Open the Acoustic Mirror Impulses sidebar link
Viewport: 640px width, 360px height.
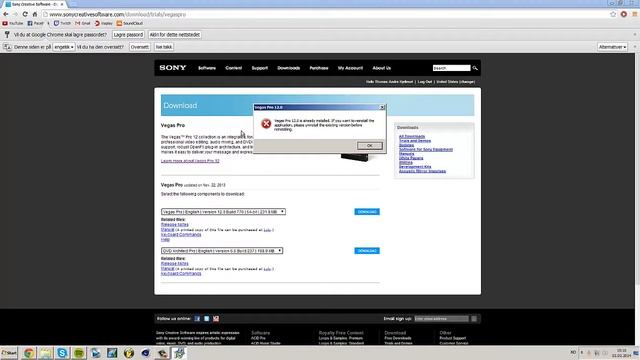(422, 171)
